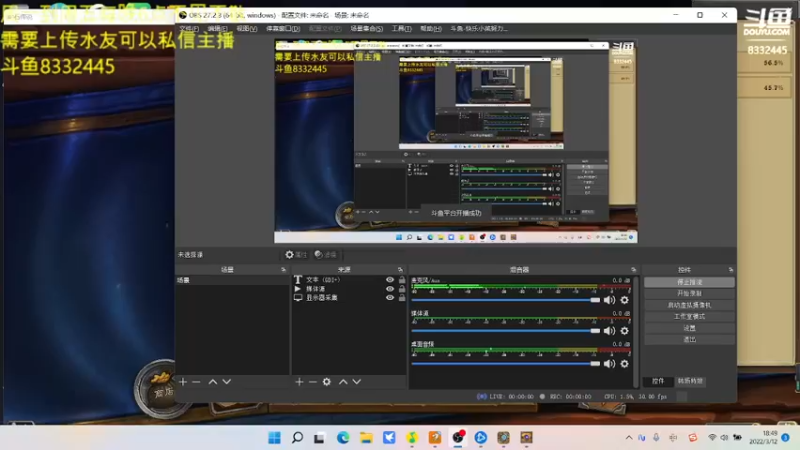The width and height of the screenshot is (800, 450).
Task: Open Windows taskbar search
Action: [297, 438]
